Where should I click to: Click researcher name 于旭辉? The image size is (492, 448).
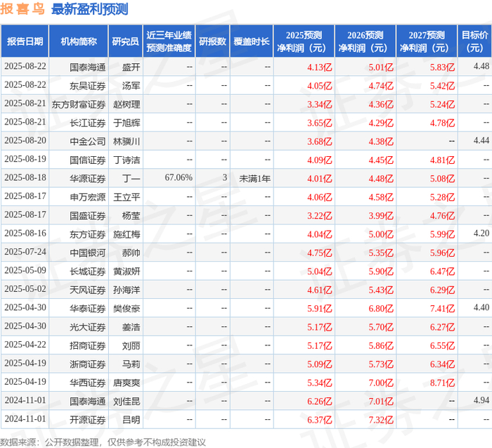coord(127,123)
